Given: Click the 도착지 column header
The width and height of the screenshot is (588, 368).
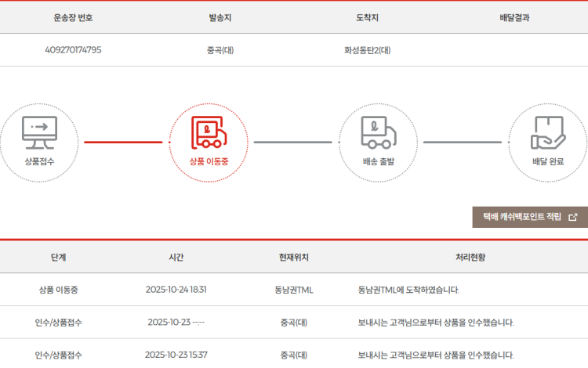Looking at the screenshot, I should [368, 17].
